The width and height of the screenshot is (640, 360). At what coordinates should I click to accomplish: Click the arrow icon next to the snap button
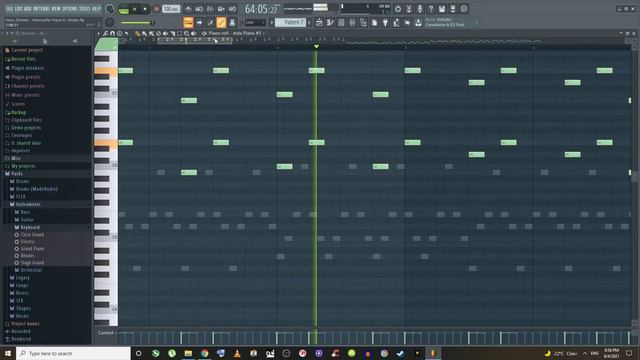tap(199, 22)
